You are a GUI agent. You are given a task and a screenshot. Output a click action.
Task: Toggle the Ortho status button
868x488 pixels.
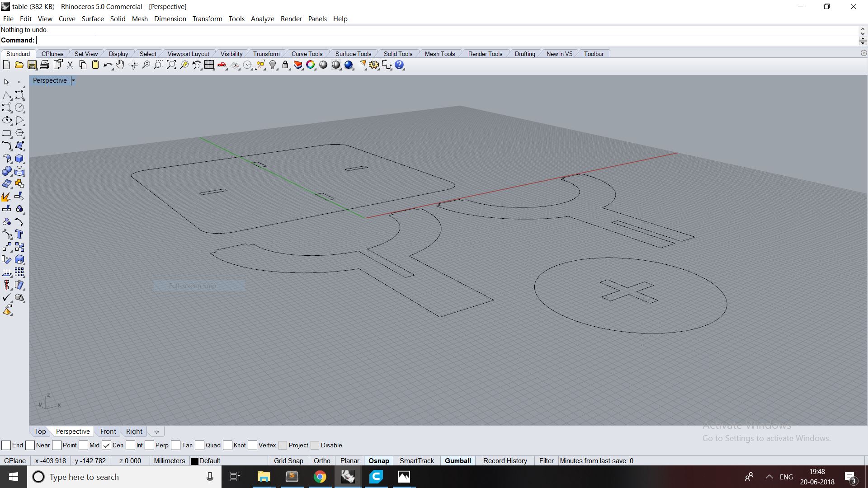tap(322, 461)
